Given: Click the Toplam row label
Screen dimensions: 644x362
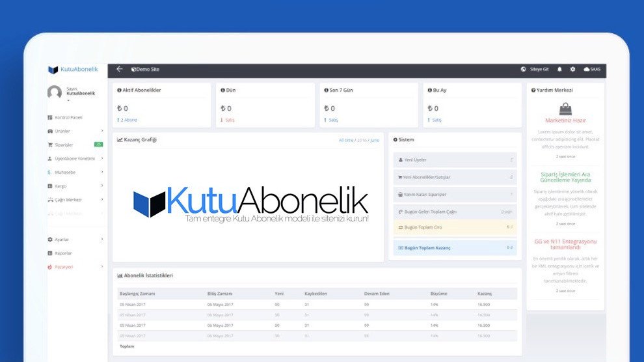Looking at the screenshot, I should pos(127,346).
